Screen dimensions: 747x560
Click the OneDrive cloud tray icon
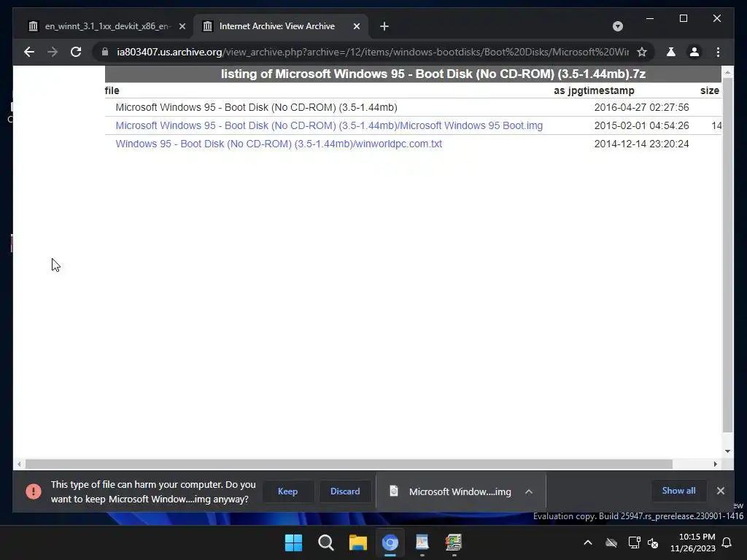(611, 542)
